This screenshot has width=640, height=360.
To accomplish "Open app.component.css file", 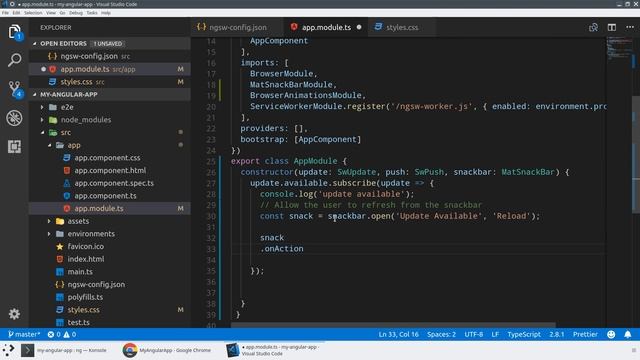I will tap(109, 158).
